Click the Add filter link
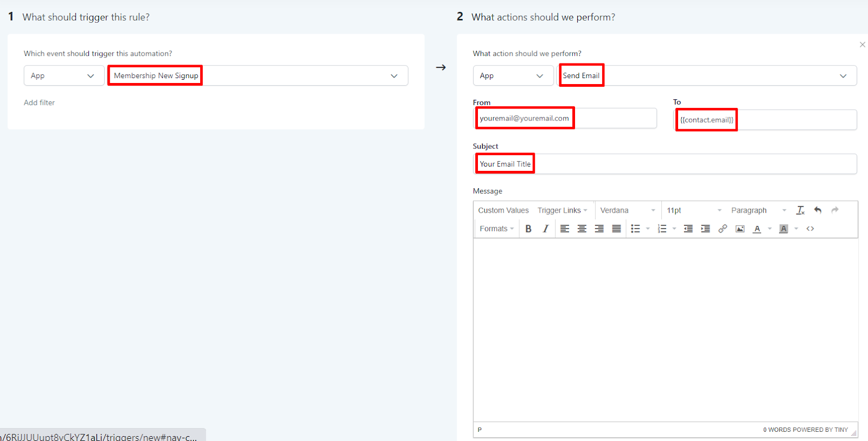 (x=39, y=103)
